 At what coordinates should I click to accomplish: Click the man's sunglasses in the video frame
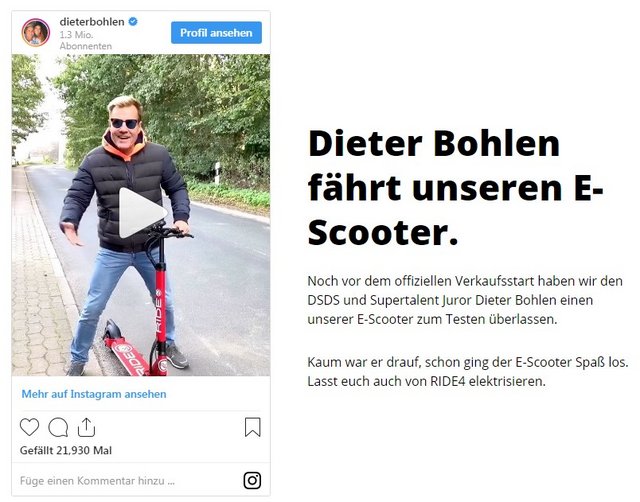point(124,123)
